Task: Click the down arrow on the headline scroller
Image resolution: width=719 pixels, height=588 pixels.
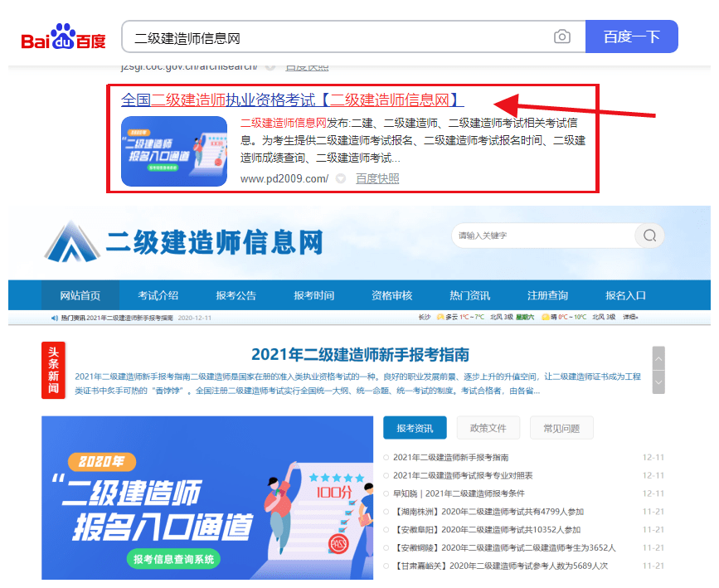Action: [x=658, y=381]
